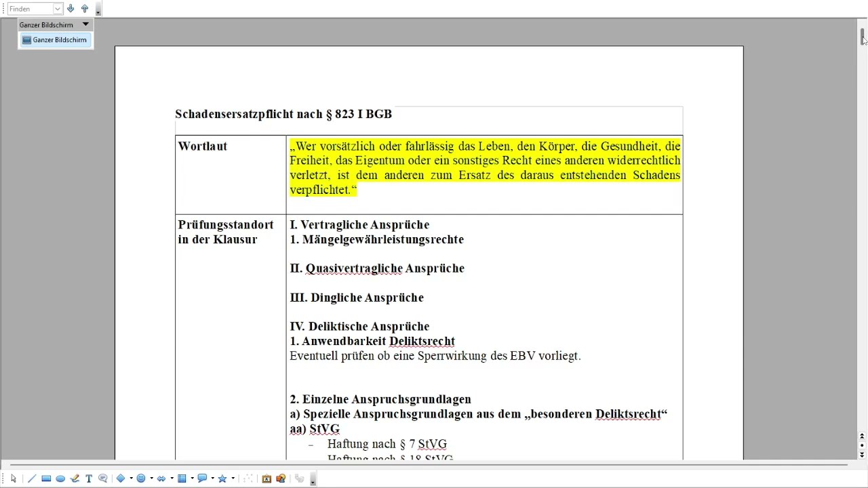
Task: Insert block arrow shape
Action: [161, 479]
